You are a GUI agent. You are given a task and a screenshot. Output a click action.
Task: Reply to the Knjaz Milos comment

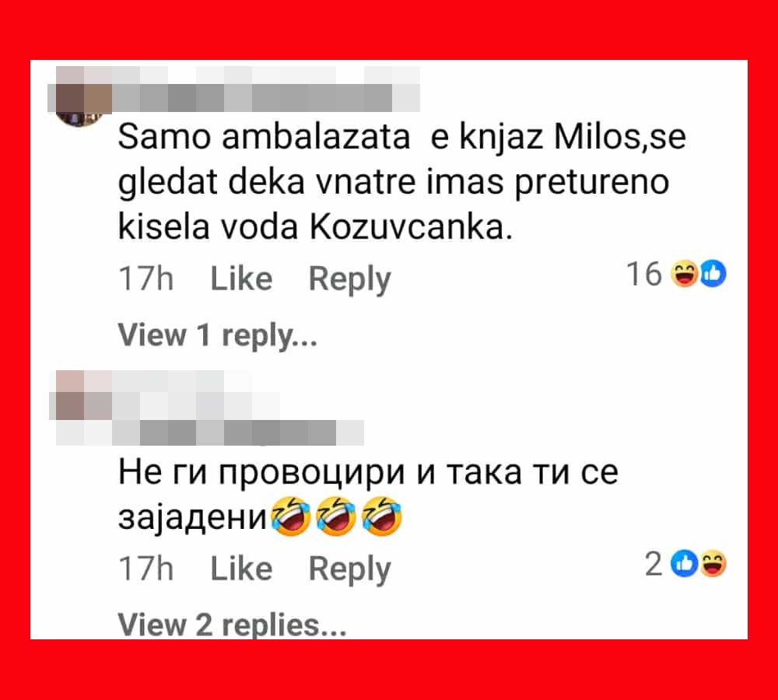click(350, 280)
